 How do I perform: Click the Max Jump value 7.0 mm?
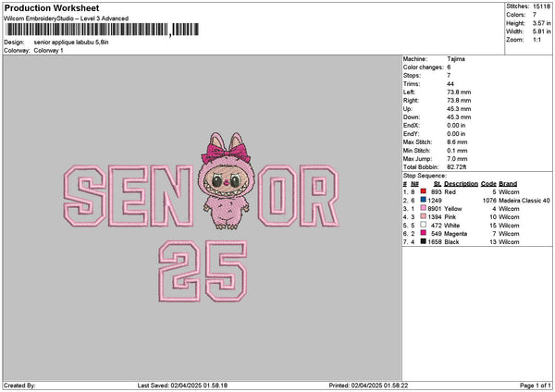point(457,159)
